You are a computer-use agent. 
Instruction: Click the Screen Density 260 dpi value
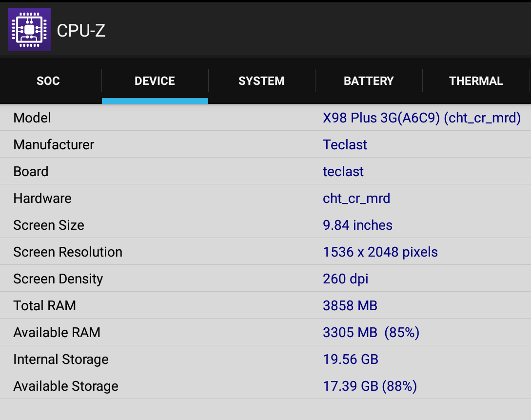pos(345,279)
